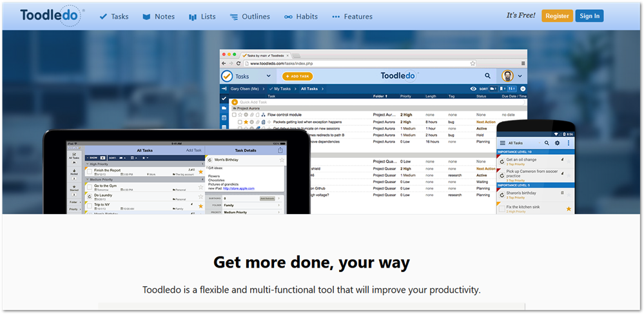Viewport: 644px width, 314px height.
Task: Click the up-down arrows sort button
Action: (512, 89)
